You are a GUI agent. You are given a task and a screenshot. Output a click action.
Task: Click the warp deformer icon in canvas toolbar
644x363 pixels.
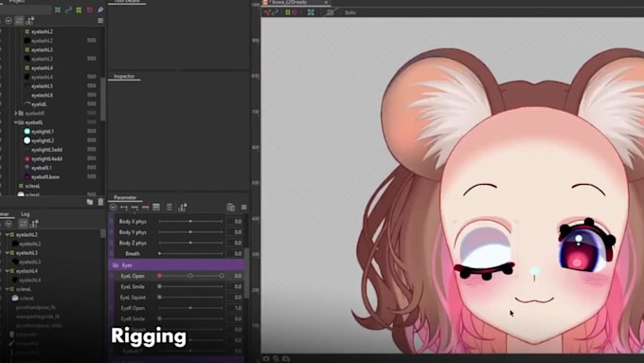[288, 12]
